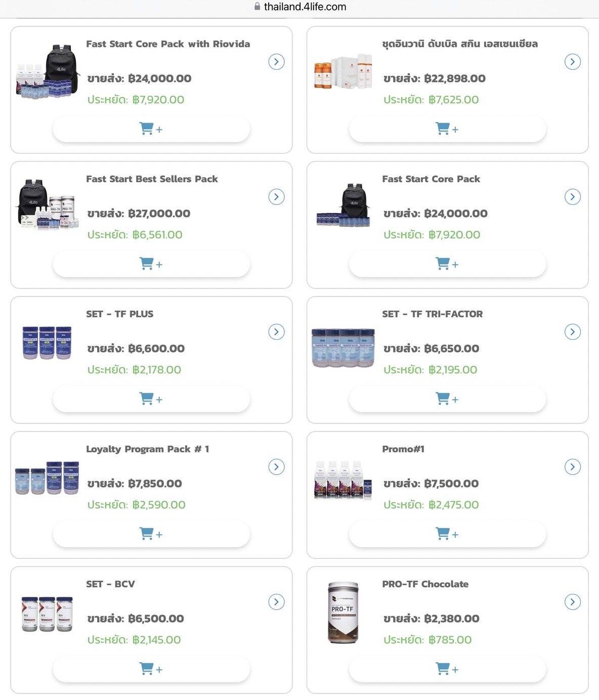Screen dimensions: 599x700
Task: Tap the thailand.4life.com address bar
Action: coord(300,7)
